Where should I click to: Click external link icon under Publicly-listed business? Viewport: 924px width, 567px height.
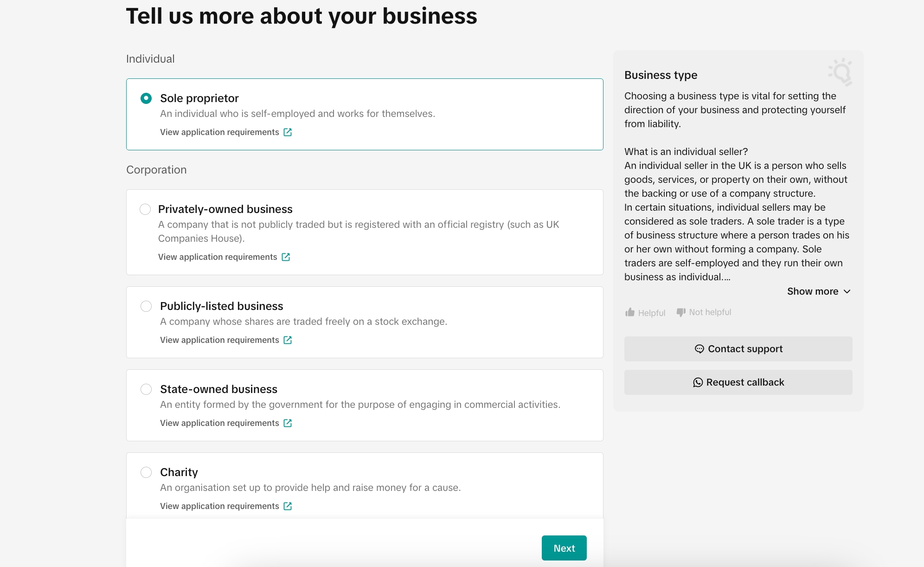[288, 340]
